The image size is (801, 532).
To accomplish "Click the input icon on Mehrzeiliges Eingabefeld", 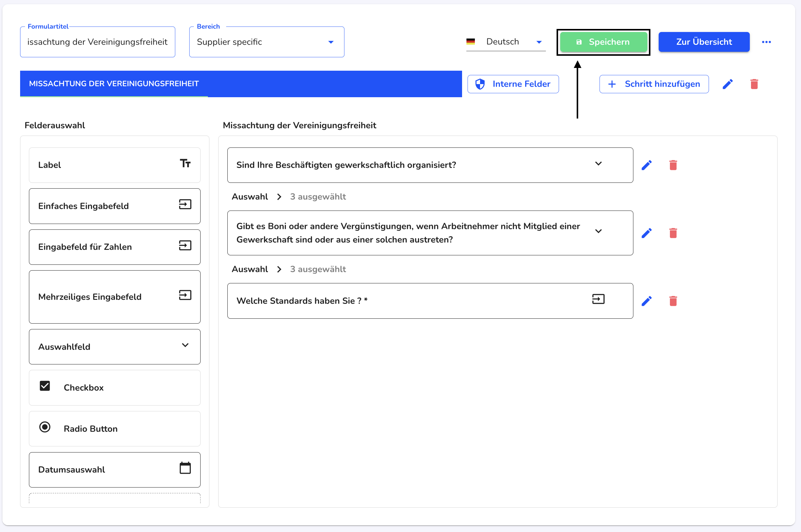I will click(185, 295).
